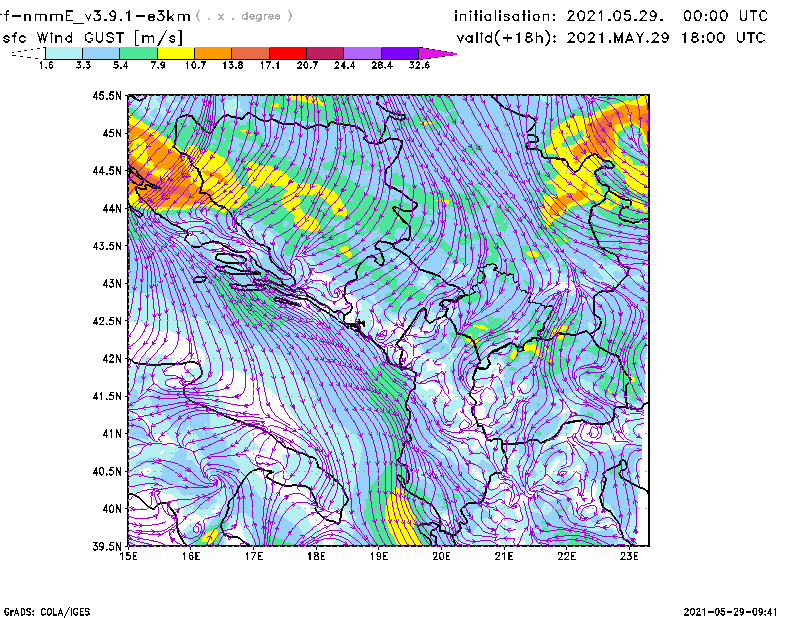800x618 pixels.
Task: Select the yellow 7.9–10.7 legend swatch
Action: tap(176, 53)
